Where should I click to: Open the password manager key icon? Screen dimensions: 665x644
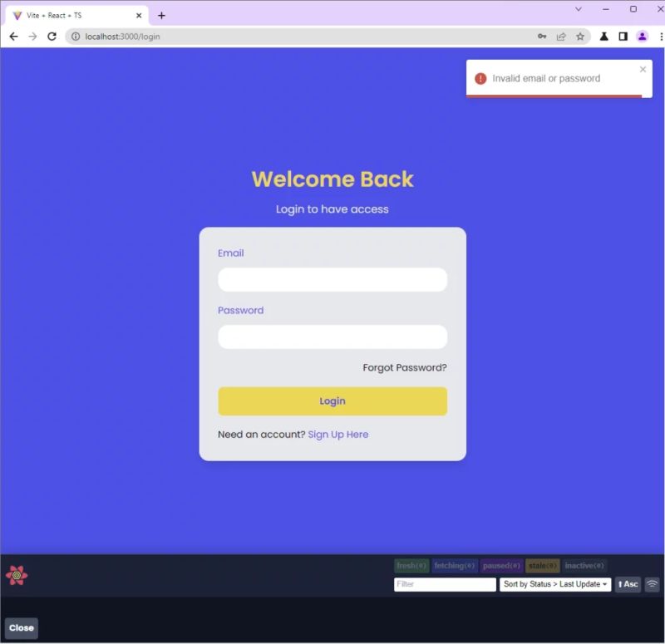542,37
